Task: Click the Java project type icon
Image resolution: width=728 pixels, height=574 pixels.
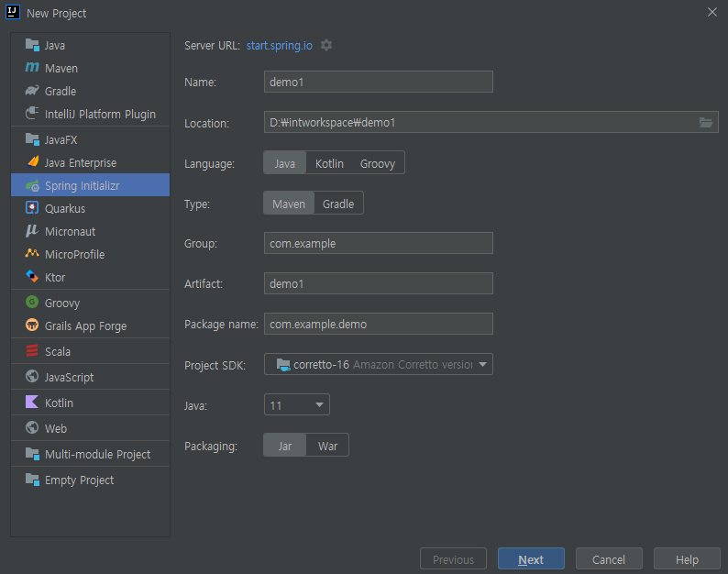Action: point(32,45)
